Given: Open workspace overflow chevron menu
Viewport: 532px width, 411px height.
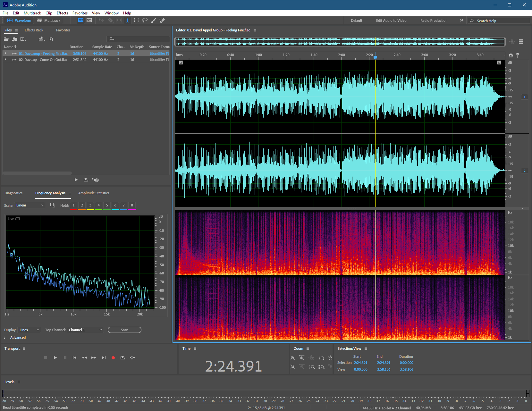Looking at the screenshot, I should [x=462, y=20].
